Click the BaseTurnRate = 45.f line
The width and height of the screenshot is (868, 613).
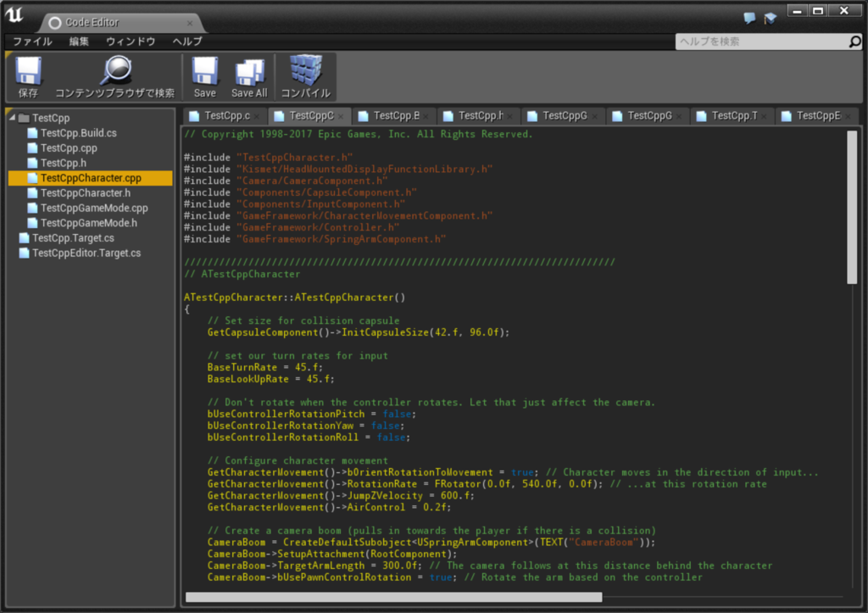264,367
